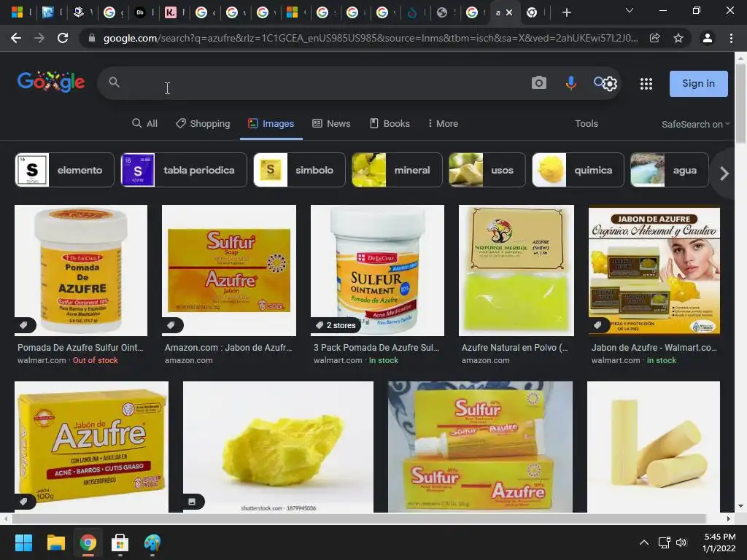Click the Sign in button
747x560 pixels.
698,84
